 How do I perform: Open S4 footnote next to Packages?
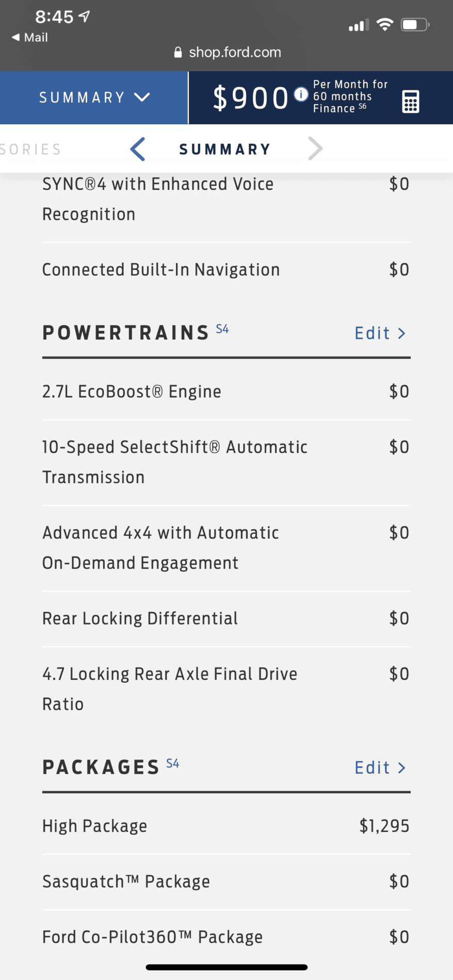(173, 763)
